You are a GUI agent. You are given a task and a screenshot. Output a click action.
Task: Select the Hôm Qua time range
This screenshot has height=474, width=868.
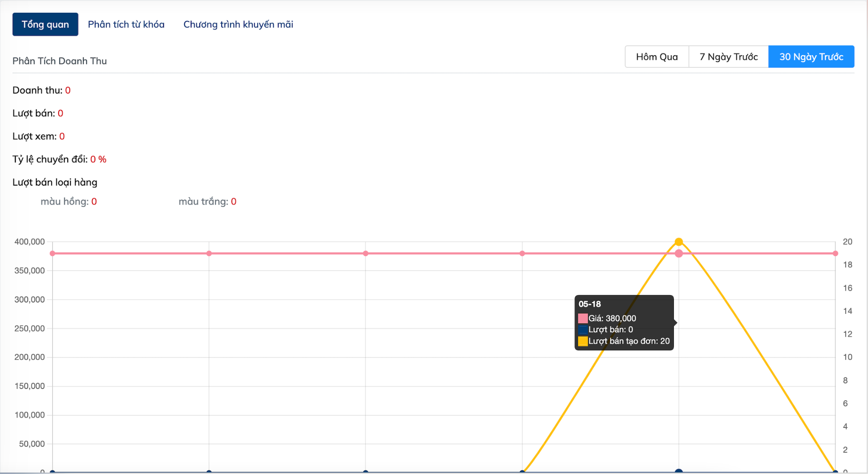click(x=657, y=56)
